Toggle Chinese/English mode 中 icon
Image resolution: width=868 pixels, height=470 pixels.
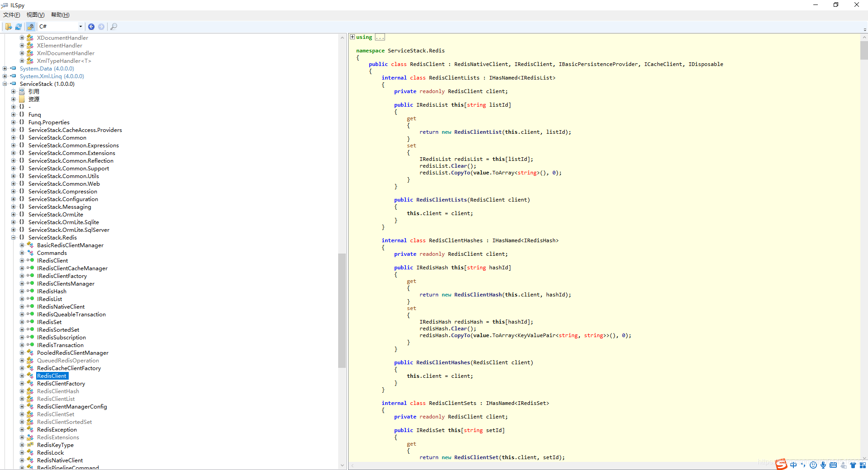pyautogui.click(x=793, y=465)
